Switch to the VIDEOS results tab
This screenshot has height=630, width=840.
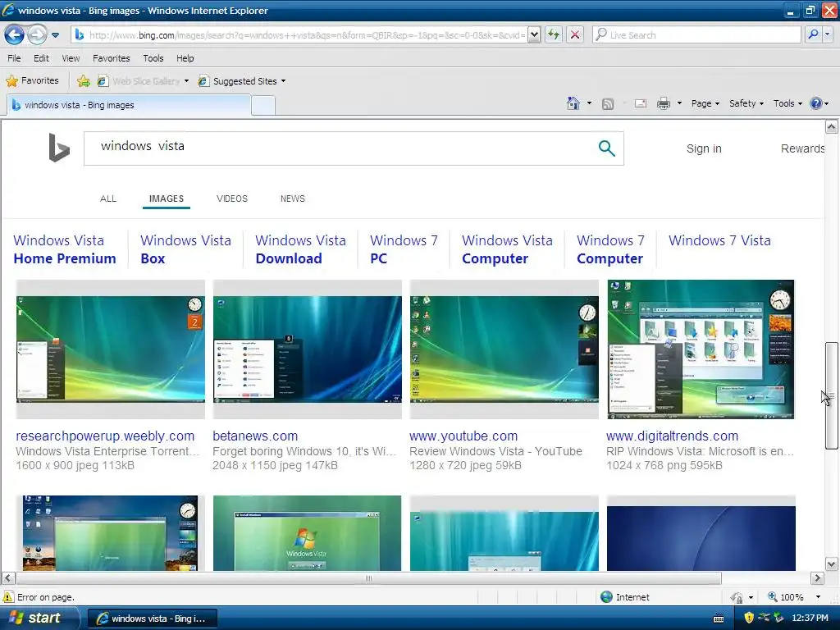tap(232, 199)
